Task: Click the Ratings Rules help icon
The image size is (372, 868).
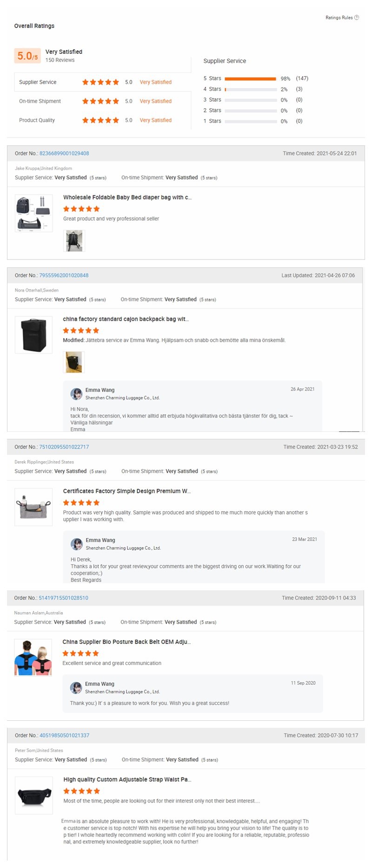Action: 357,18
